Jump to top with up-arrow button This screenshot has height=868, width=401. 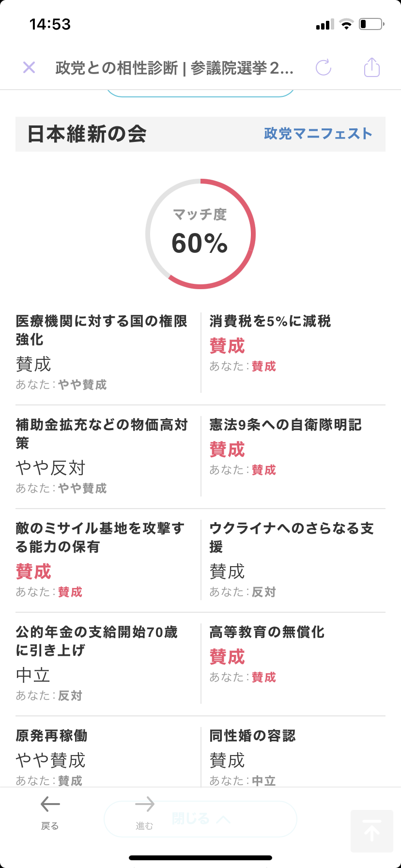(x=372, y=831)
